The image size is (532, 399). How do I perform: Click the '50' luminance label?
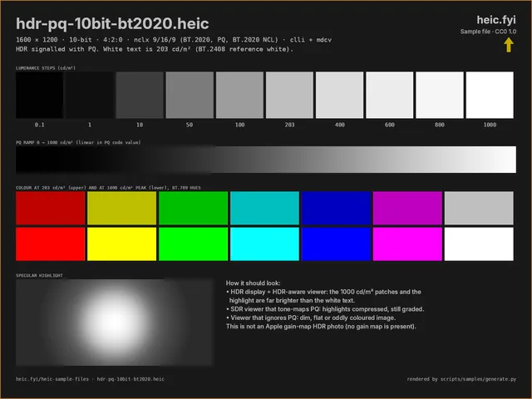pos(190,125)
